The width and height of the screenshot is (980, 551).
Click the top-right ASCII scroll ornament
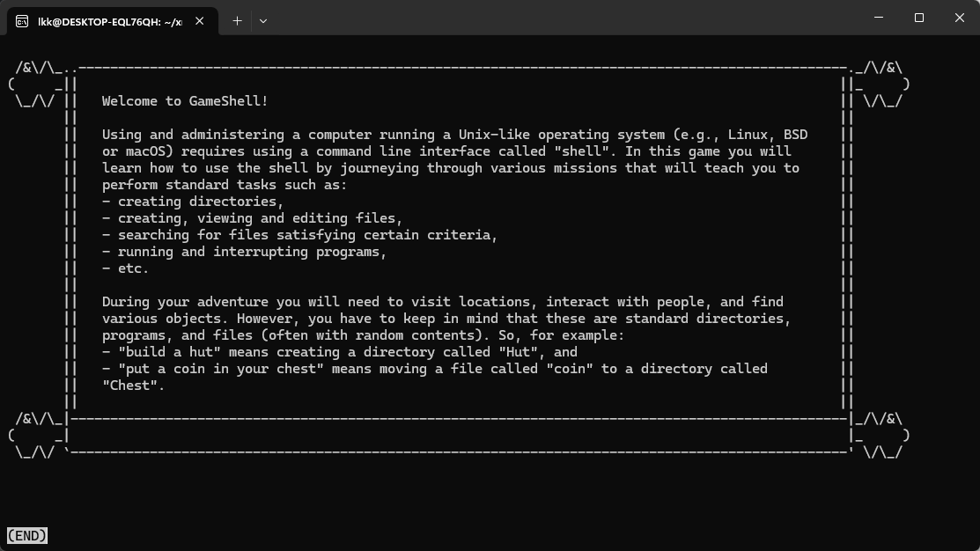tap(881, 84)
